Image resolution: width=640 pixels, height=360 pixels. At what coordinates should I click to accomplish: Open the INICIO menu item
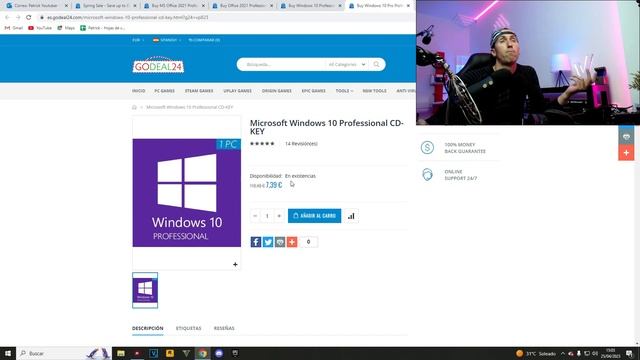(x=139, y=91)
